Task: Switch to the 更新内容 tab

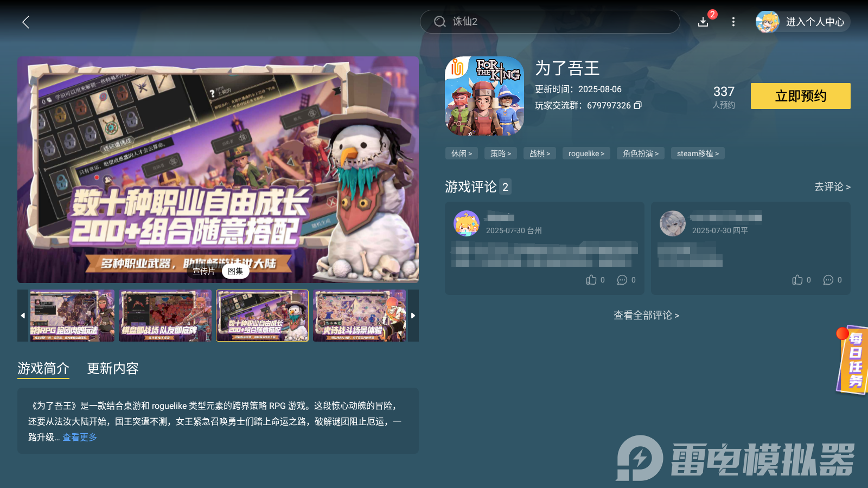Action: pos(113,369)
